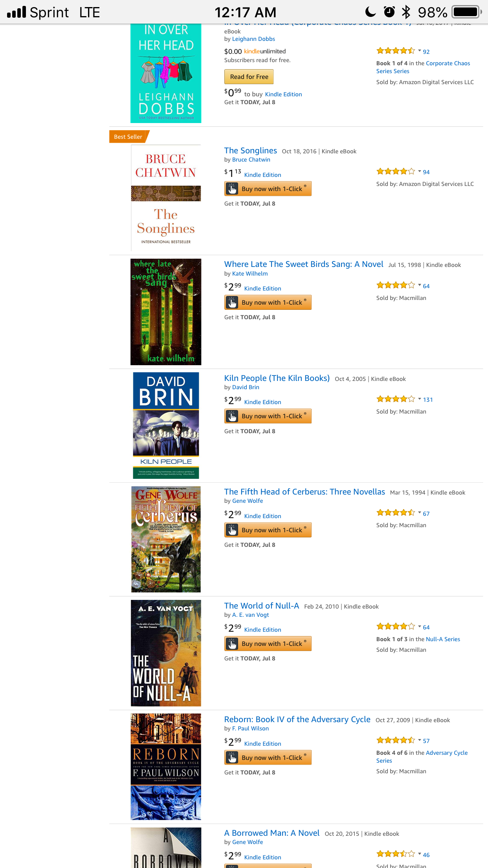Expand rating arrow for Fifth Head of Cerberus
The height and width of the screenshot is (868, 488).
click(x=420, y=512)
